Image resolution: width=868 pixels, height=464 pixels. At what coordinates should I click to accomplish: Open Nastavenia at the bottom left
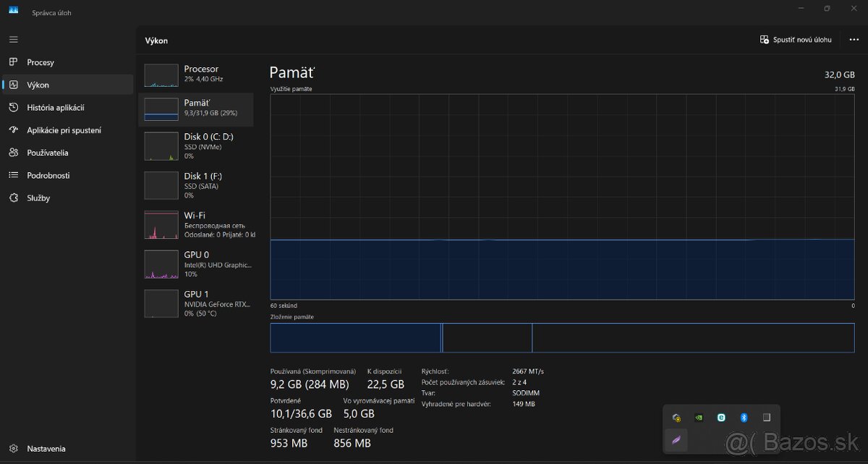click(x=46, y=449)
